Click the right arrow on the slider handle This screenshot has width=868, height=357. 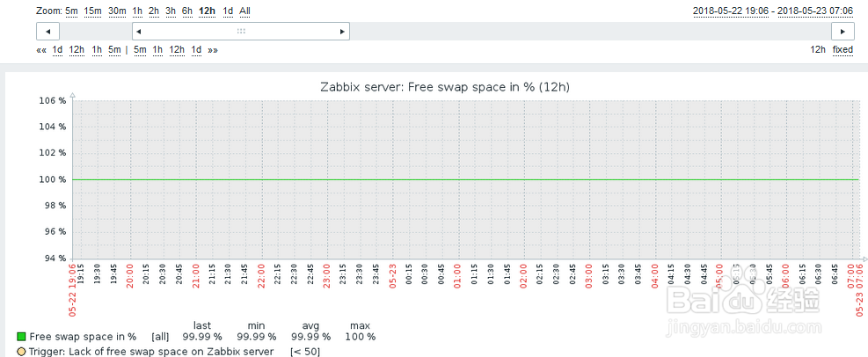(342, 32)
